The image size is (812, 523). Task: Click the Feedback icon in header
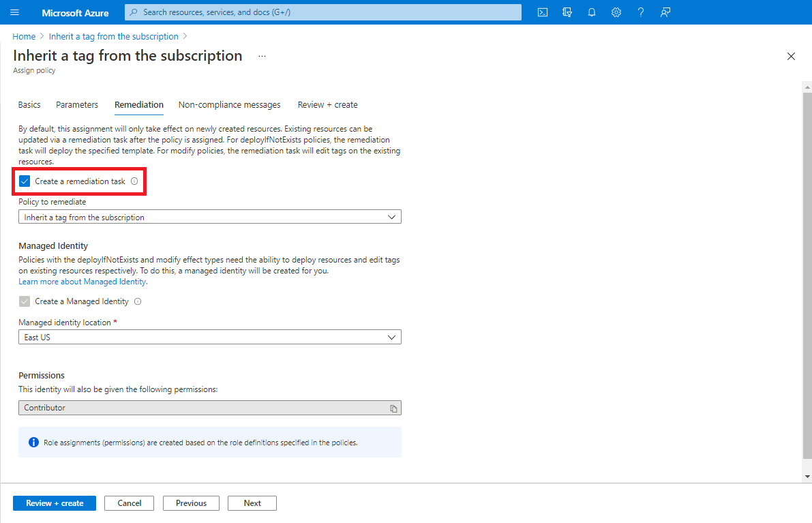click(665, 12)
